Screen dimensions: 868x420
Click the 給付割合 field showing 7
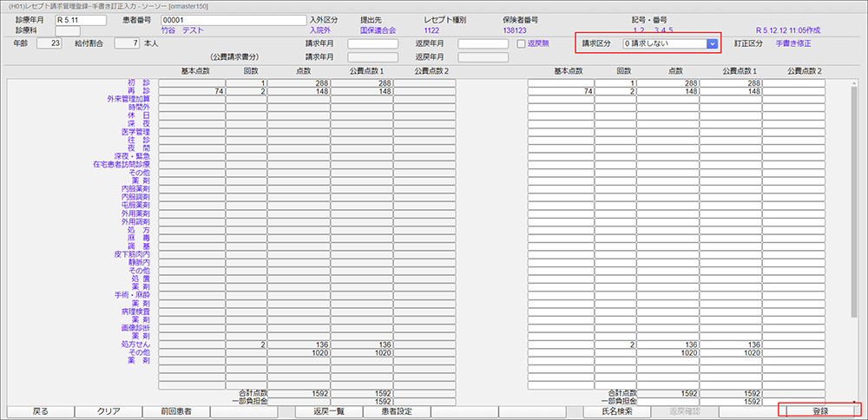coord(125,43)
